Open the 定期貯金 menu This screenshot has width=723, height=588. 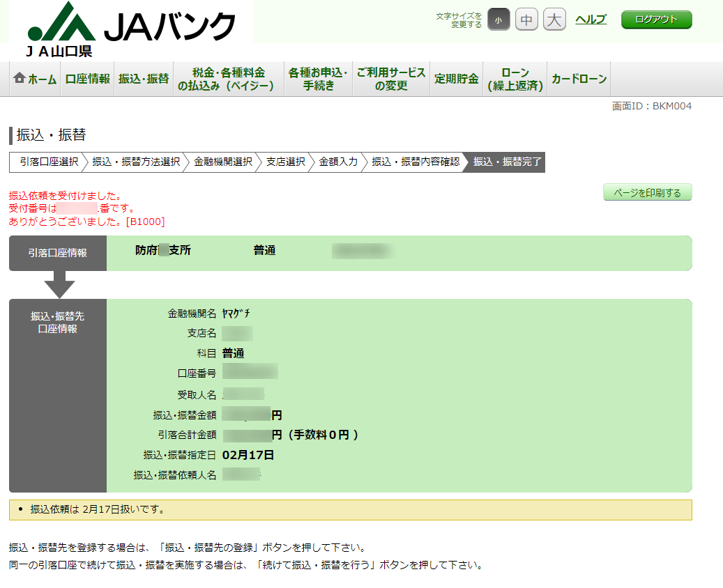(x=457, y=79)
